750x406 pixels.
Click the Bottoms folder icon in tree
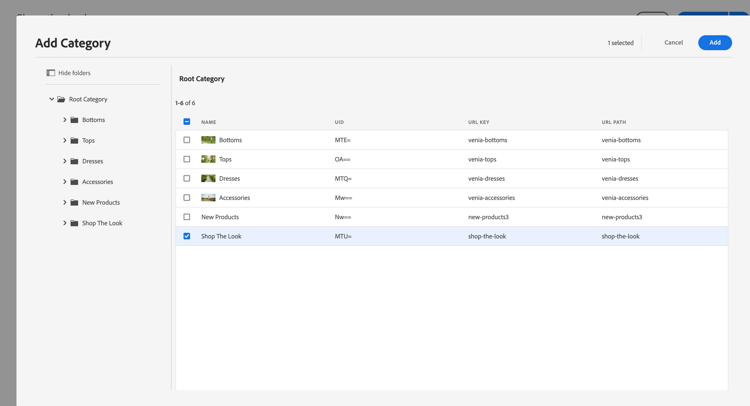tap(74, 120)
